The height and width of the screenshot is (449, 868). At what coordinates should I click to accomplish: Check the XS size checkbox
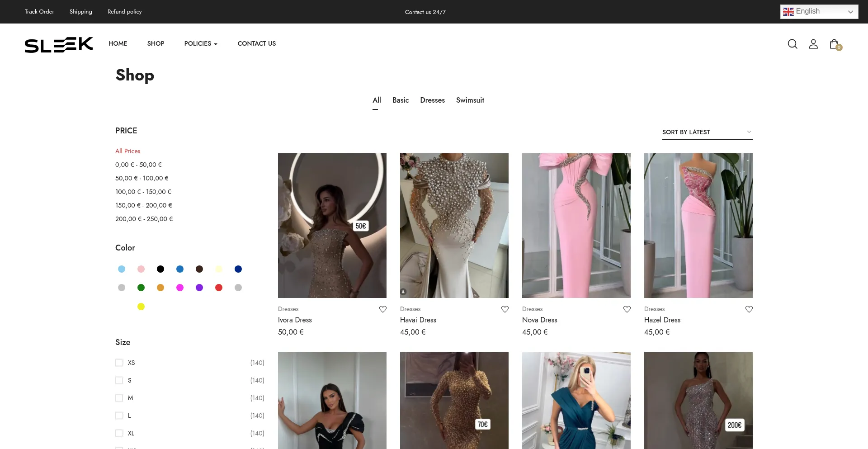119,363
